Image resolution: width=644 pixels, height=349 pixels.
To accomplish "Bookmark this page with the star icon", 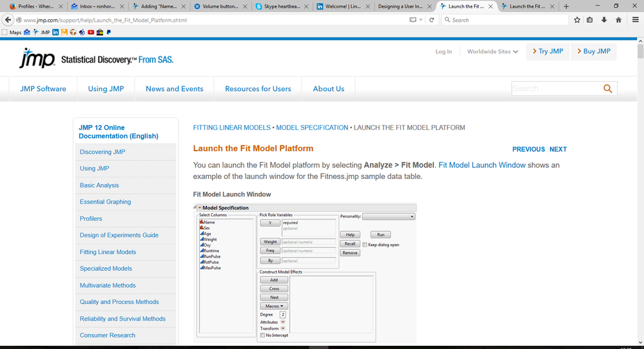I will [x=577, y=20].
